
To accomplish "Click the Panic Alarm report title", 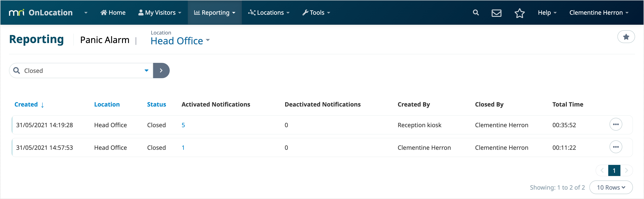I will click(x=105, y=40).
